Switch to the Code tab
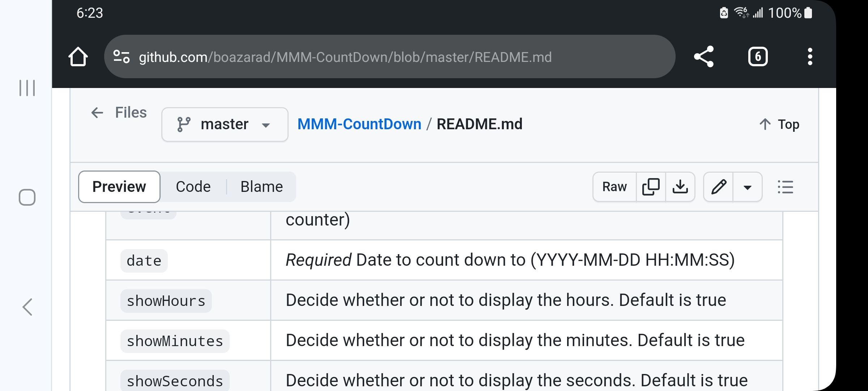The height and width of the screenshot is (391, 868). point(193,187)
